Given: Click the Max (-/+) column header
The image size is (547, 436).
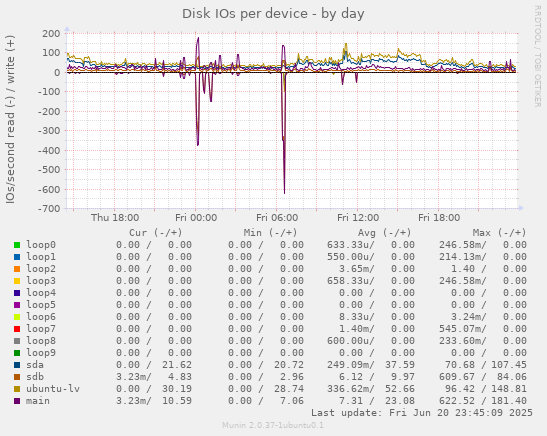Looking at the screenshot, I should [500, 233].
